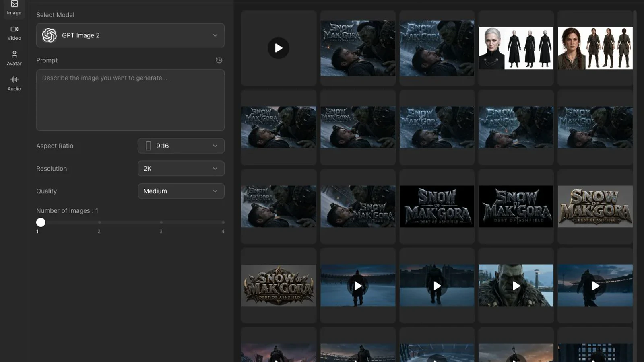
Task: Open the GPT Image 2 model dropdown
Action: 130,35
